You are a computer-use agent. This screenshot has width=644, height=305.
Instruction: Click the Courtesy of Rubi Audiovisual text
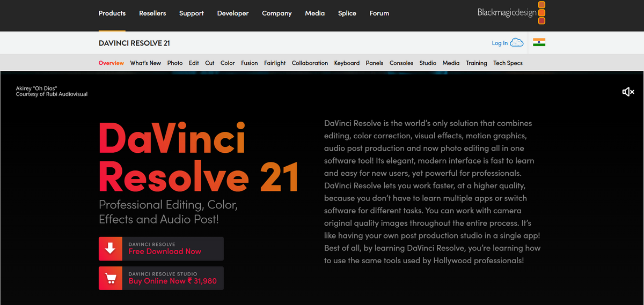click(52, 94)
